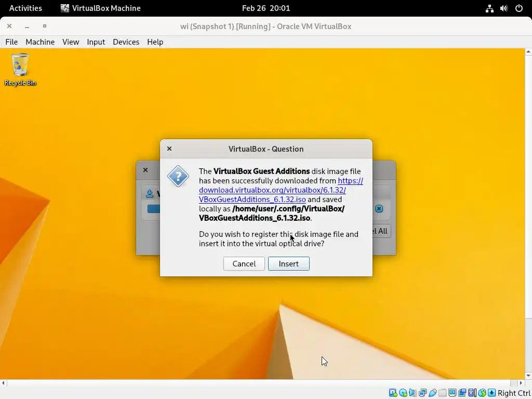Screen dimensions: 532x399
Task: Open the Devices menu
Action: [x=126, y=42]
